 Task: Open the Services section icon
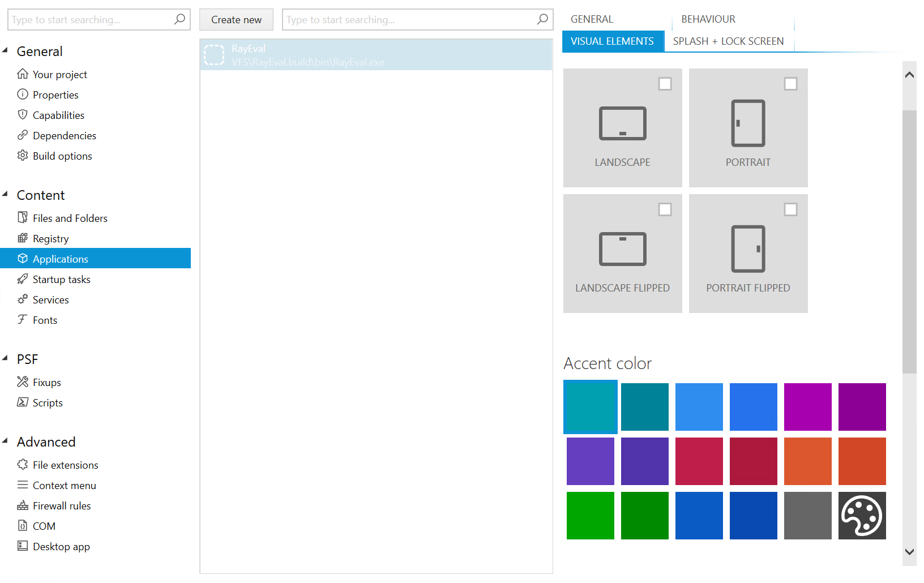[x=23, y=299]
